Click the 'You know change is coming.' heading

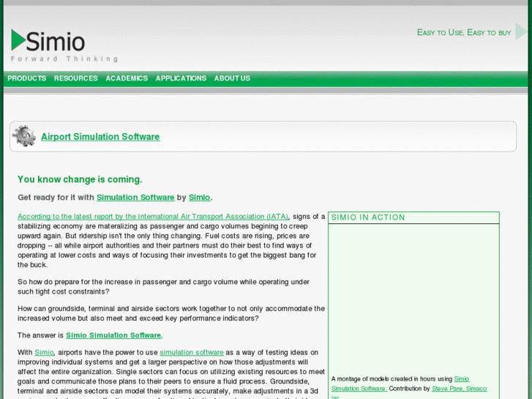80,179
